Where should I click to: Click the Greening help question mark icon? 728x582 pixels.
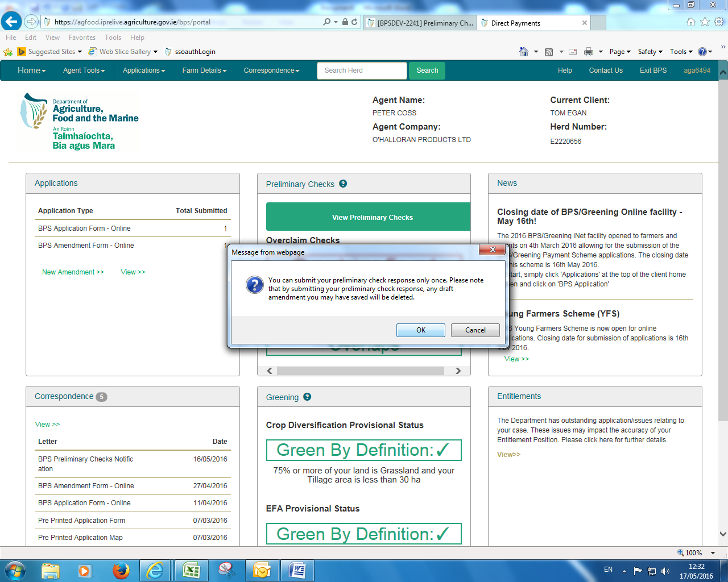pos(307,397)
